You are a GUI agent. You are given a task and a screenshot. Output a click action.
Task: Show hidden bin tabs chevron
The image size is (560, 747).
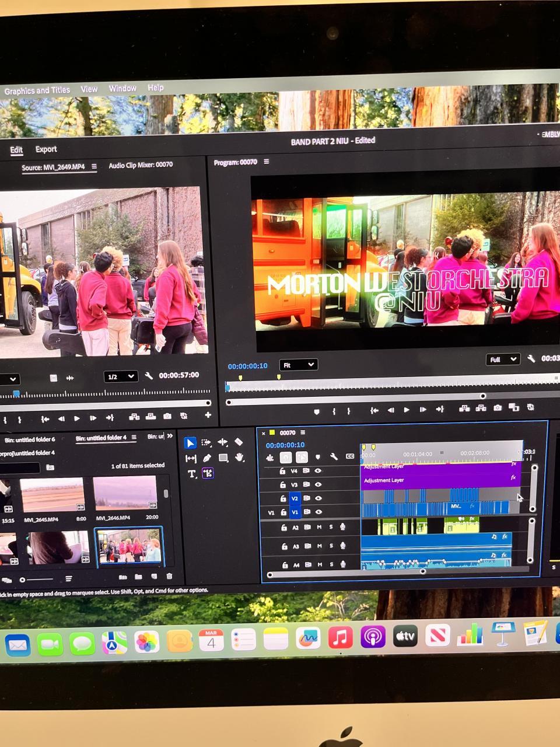tap(170, 436)
